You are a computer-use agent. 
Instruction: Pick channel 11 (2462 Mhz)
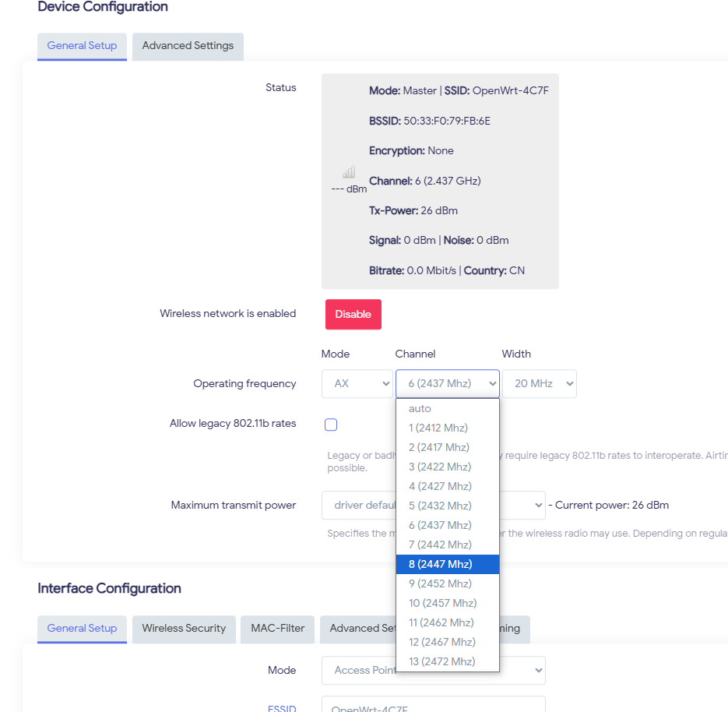(448, 623)
